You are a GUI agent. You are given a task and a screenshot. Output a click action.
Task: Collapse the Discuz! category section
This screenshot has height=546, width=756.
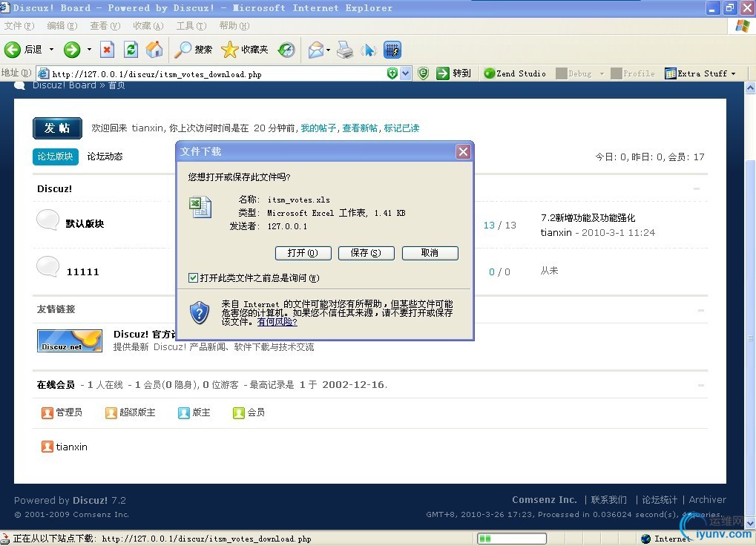click(x=697, y=189)
